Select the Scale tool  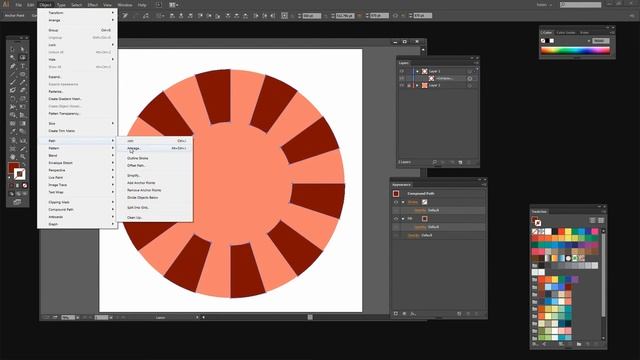[23, 99]
